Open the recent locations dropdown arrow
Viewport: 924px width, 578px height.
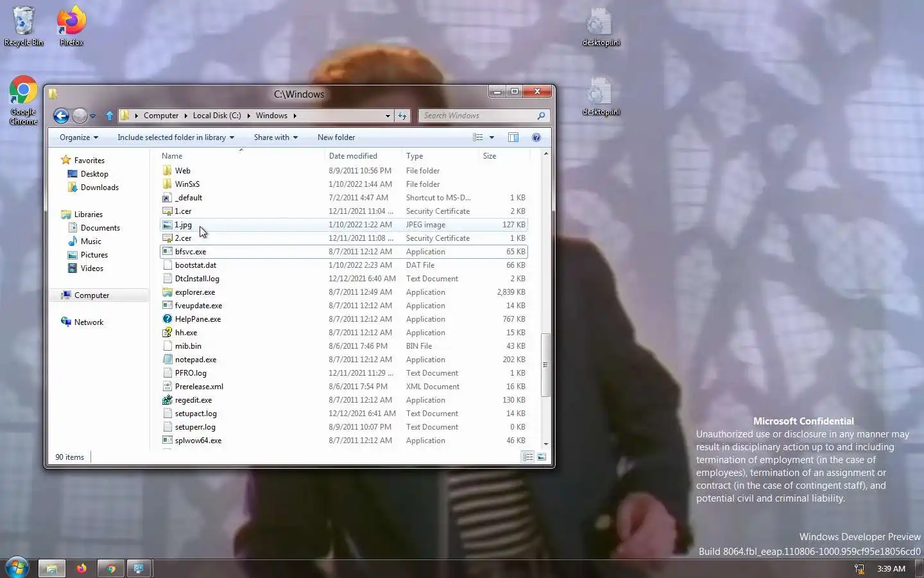point(92,116)
